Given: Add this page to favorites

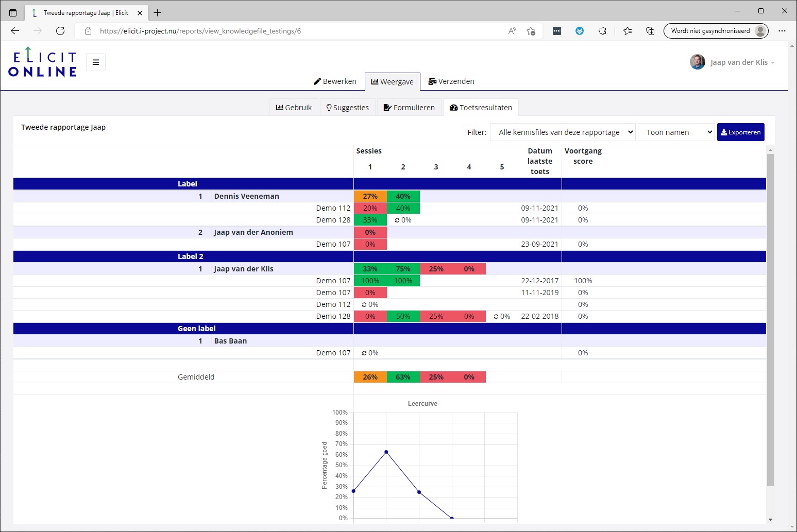Looking at the screenshot, I should tap(531, 31).
